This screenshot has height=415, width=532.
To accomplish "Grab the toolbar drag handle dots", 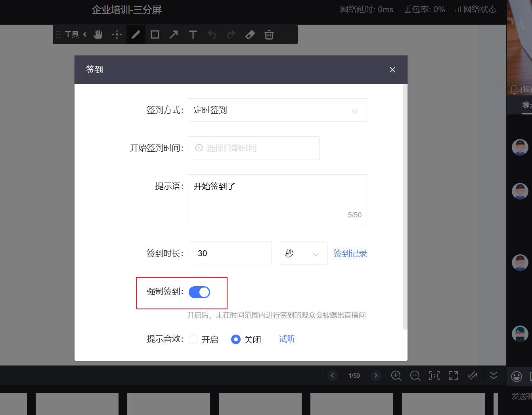I will coord(58,34).
